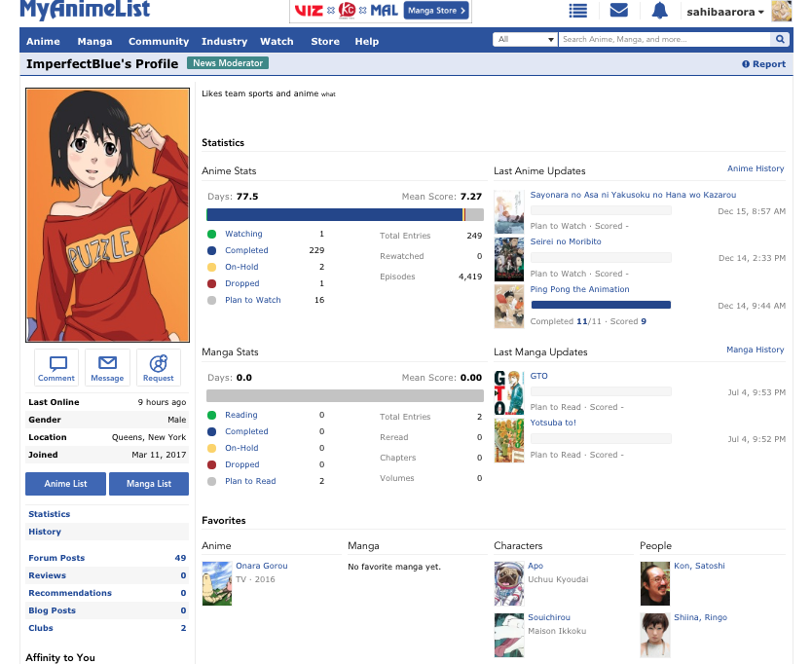Open Apo pug character thumbnail
The image size is (812, 664).
click(509, 584)
